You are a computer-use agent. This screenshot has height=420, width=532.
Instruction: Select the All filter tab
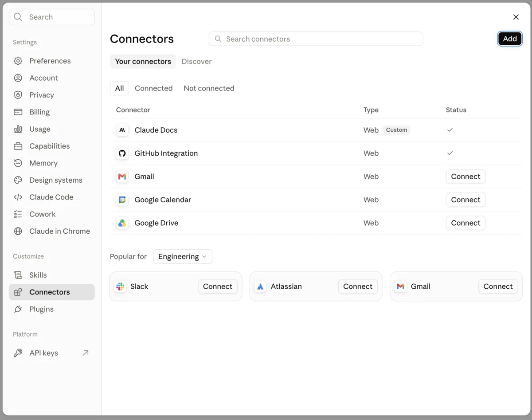click(x=120, y=88)
